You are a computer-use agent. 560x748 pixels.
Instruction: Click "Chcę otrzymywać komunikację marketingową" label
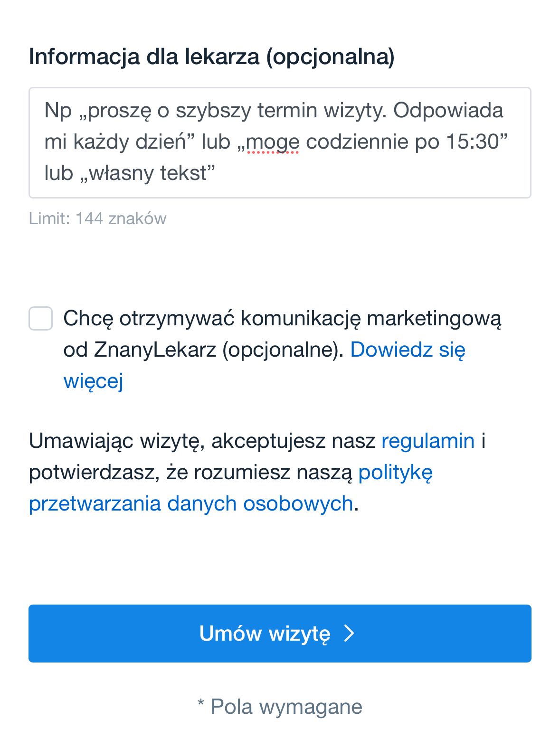pos(282,318)
